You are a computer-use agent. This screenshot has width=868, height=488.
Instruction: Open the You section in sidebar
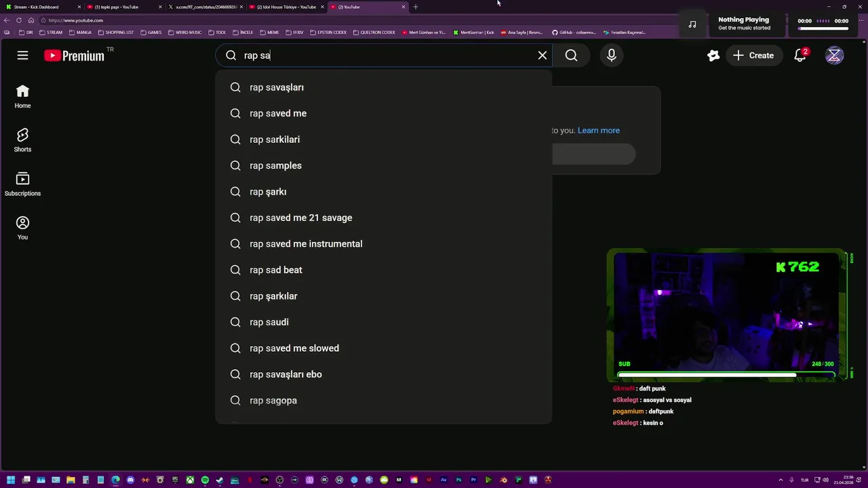tap(22, 228)
